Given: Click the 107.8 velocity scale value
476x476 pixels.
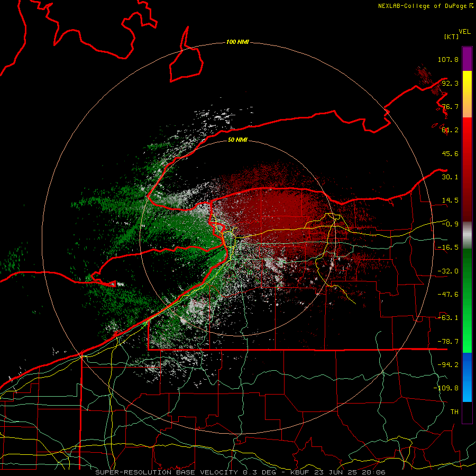Looking at the screenshot, I should [x=448, y=59].
